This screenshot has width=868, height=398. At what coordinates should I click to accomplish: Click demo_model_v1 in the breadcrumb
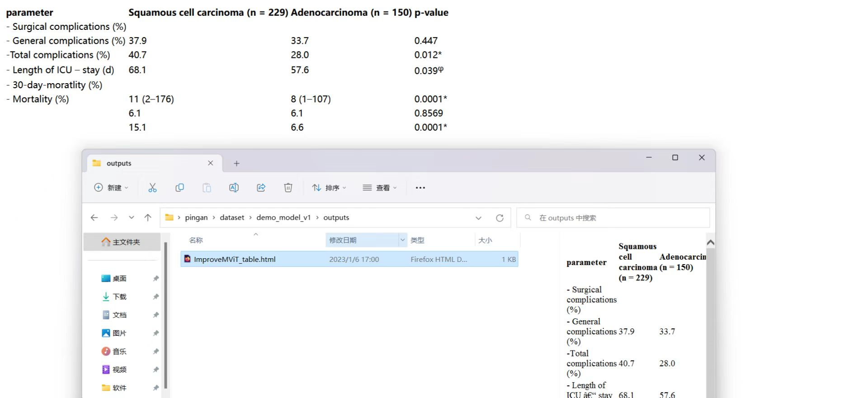point(283,218)
